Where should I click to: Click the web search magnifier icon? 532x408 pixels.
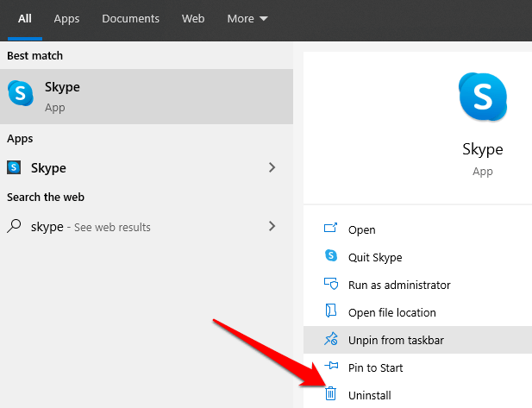(15, 226)
